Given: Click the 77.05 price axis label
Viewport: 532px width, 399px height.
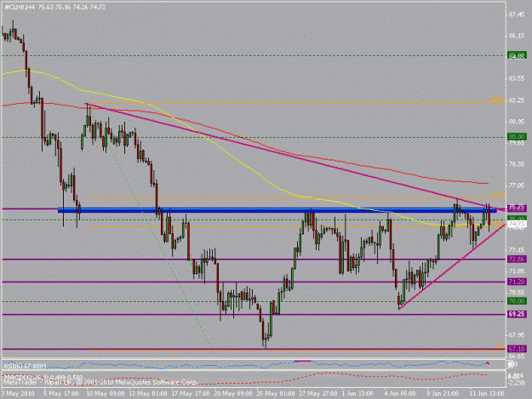Looking at the screenshot, I should pos(517,185).
